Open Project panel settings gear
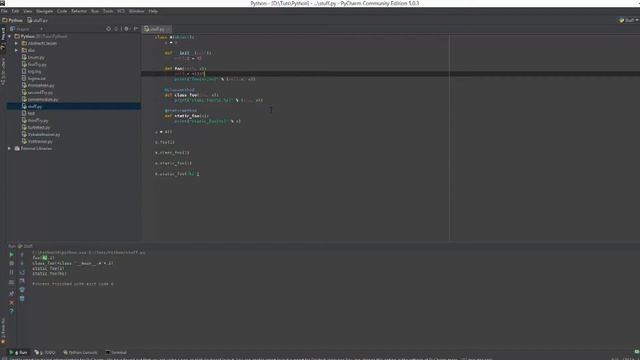This screenshot has height=360, width=640. pyautogui.click(x=126, y=29)
